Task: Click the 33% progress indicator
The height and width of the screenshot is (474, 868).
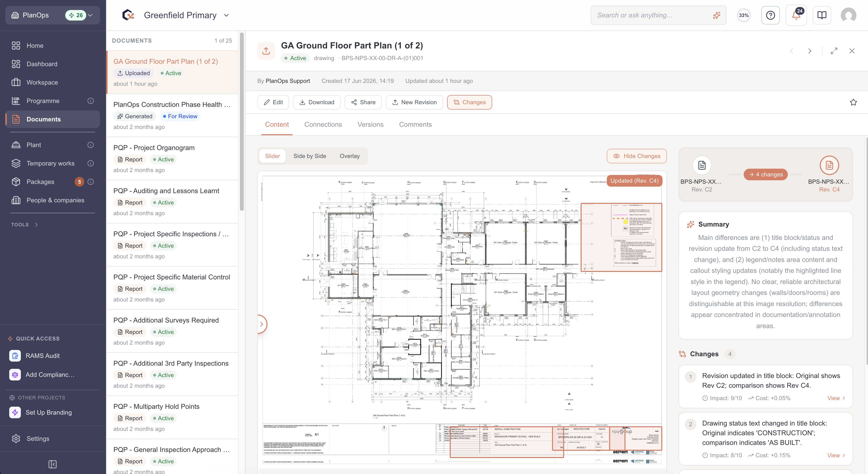Action: click(744, 15)
